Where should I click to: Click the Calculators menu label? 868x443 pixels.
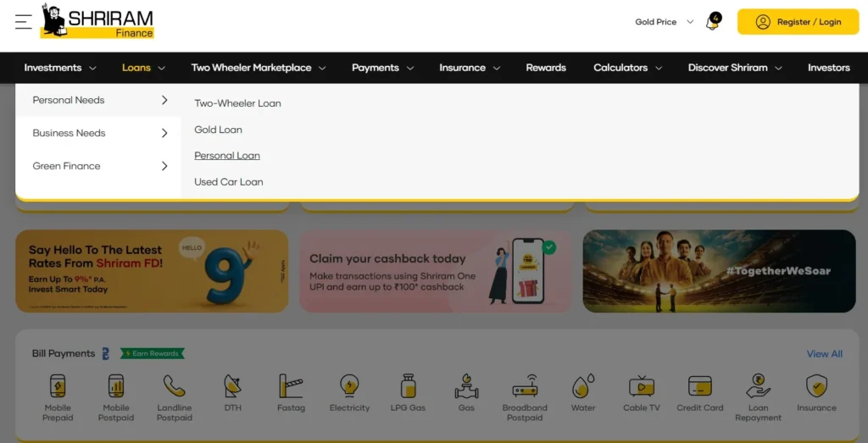(x=620, y=68)
